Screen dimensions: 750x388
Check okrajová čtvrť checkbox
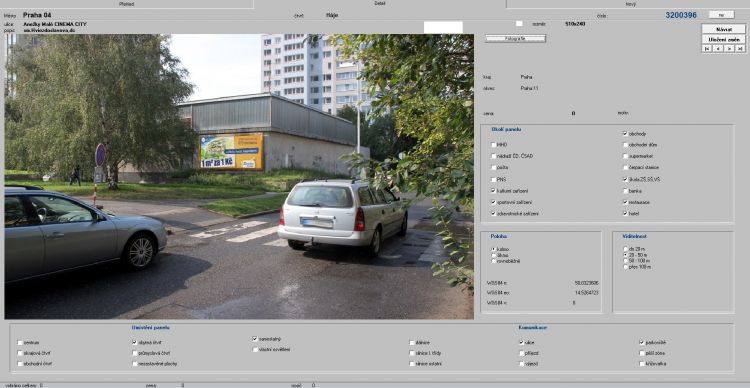tap(20, 353)
